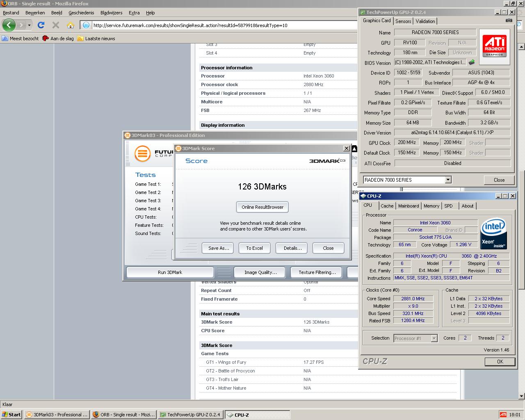Select GPU-Z Graphics Card tab
This screenshot has height=420, width=525.
pyautogui.click(x=377, y=21)
